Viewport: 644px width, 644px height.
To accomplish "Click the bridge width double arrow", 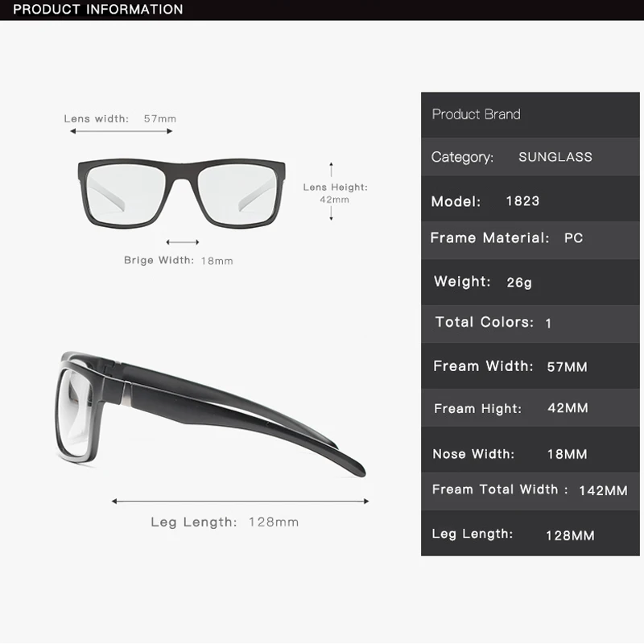I will pos(183,242).
